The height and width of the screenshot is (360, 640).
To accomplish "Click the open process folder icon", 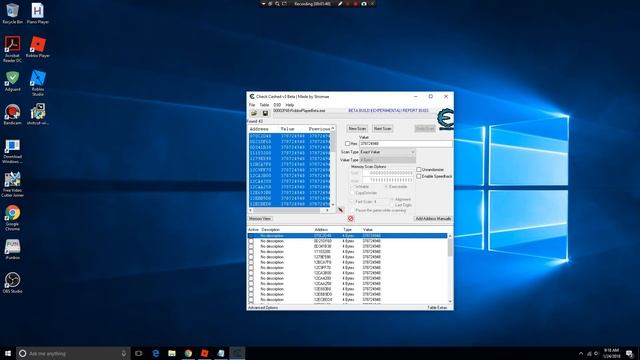I will pyautogui.click(x=254, y=113).
